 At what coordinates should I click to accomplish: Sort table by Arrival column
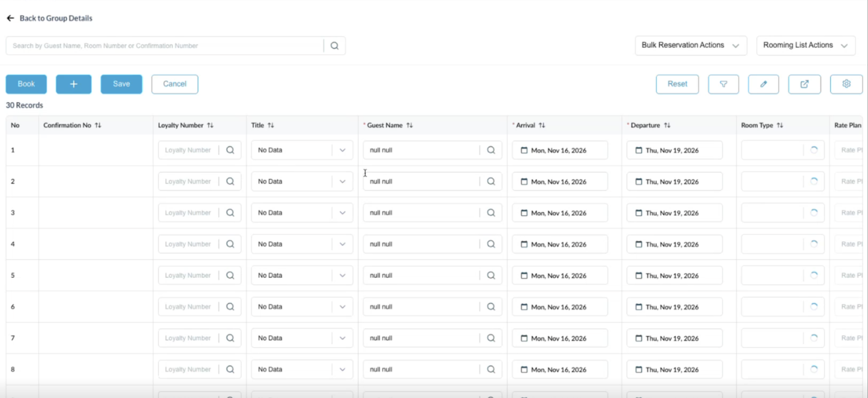(x=542, y=125)
